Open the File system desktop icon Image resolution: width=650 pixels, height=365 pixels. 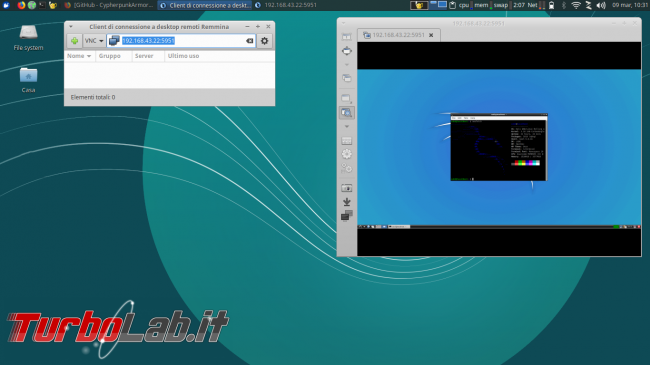pos(28,38)
